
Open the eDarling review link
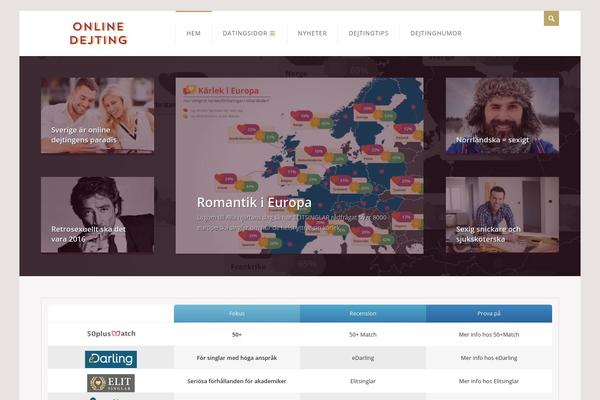tap(363, 358)
